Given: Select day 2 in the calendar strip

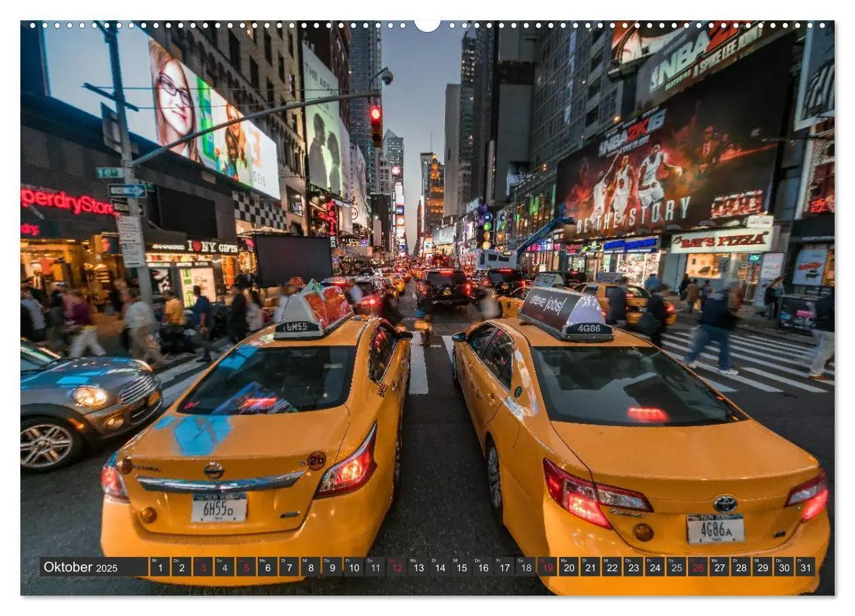Looking at the screenshot, I should point(181,567).
